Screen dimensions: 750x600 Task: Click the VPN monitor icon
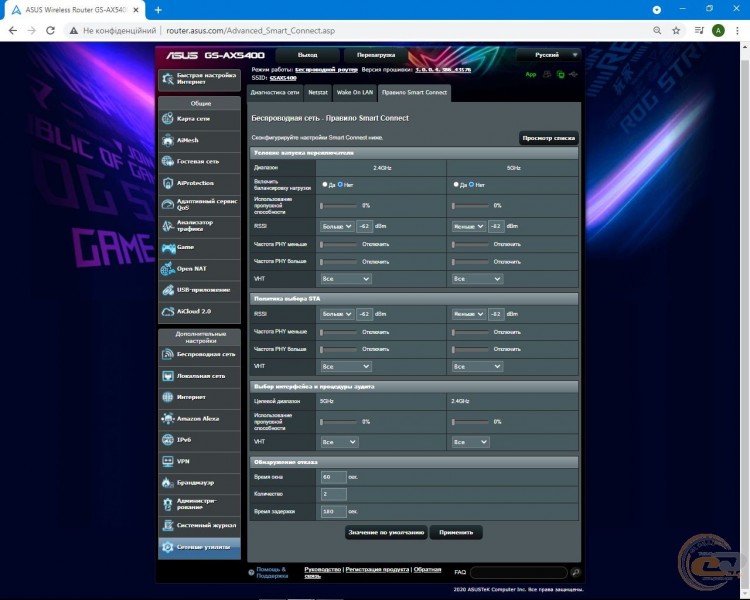coord(167,461)
